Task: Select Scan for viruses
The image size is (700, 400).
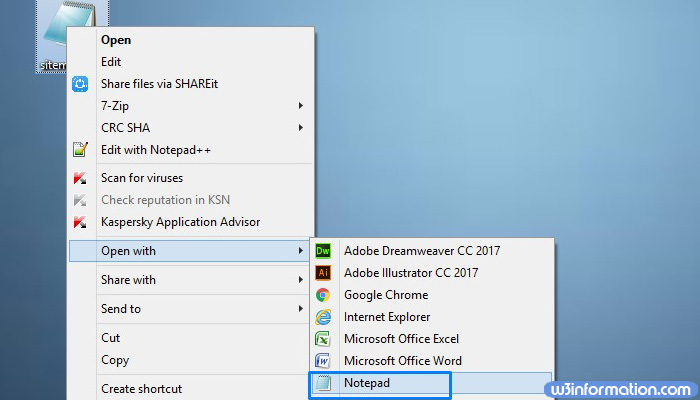Action: 191,178
